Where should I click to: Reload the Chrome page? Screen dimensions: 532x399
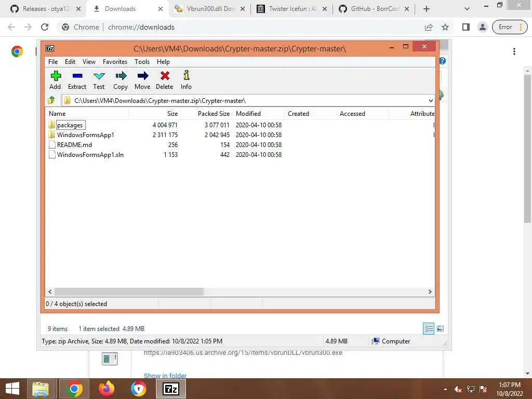45,27
